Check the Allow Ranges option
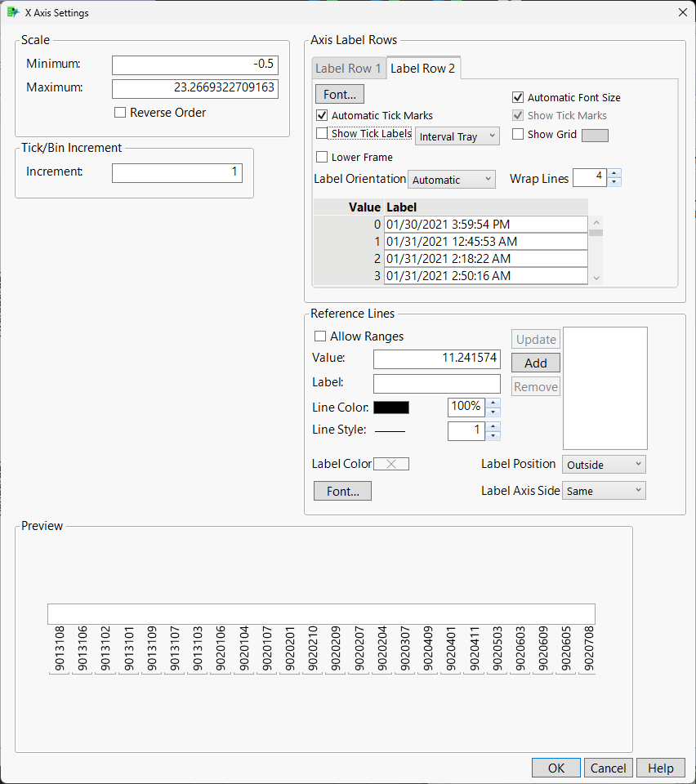Viewport: 696px width, 784px height. click(x=320, y=336)
